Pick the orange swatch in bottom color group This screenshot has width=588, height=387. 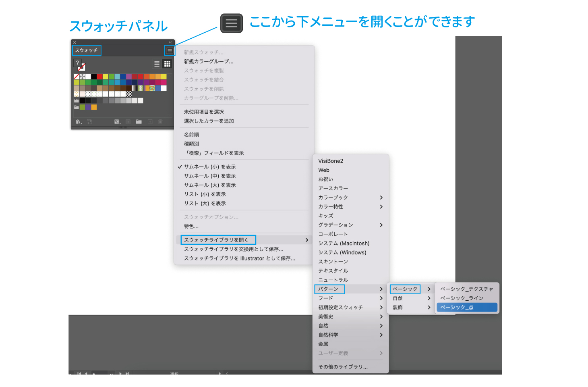(x=94, y=107)
